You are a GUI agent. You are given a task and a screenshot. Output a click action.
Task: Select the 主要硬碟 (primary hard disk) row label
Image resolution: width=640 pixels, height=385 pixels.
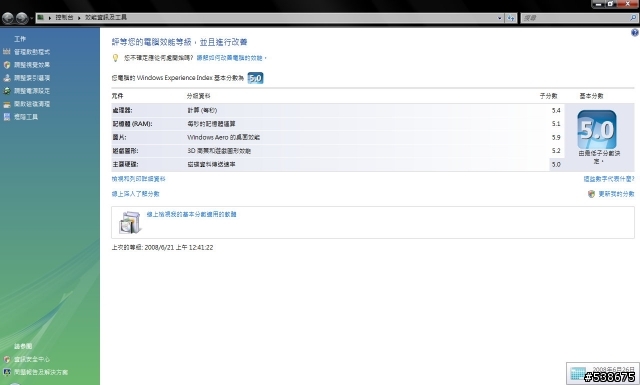[x=125, y=164]
